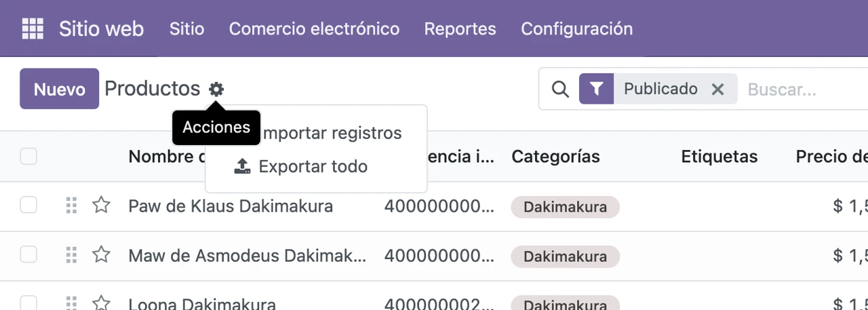Star the Maw de Asmodeus Dakimakura product
The image size is (868, 310).
101,256
